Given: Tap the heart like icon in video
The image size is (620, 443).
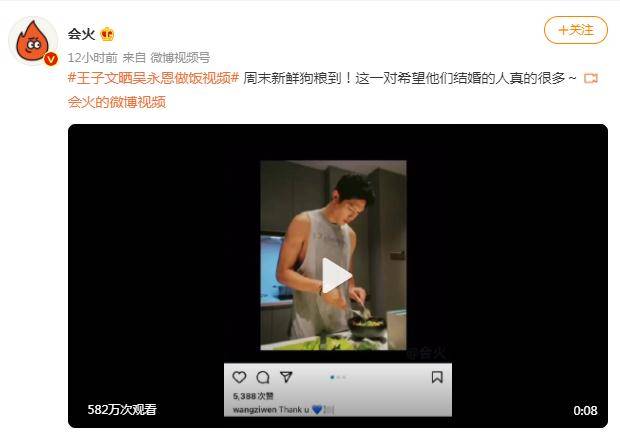Looking at the screenshot, I should [x=239, y=377].
